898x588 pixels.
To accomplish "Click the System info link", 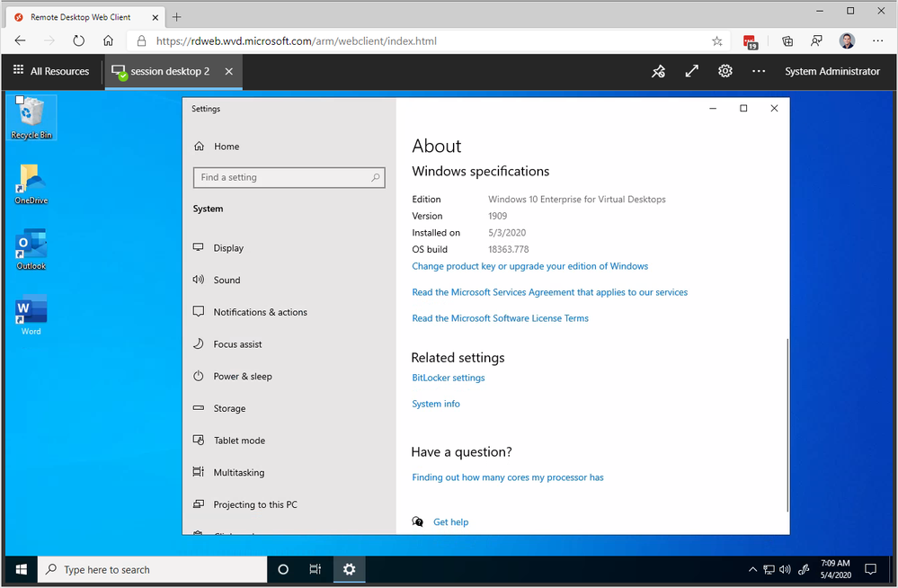I will [436, 404].
